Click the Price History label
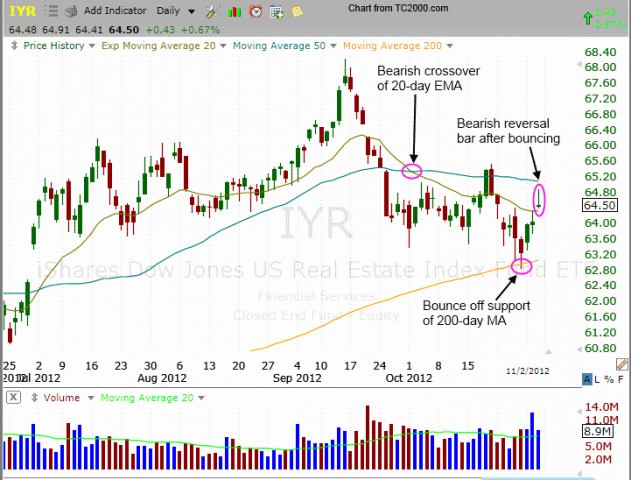The height and width of the screenshot is (480, 631). click(54, 46)
